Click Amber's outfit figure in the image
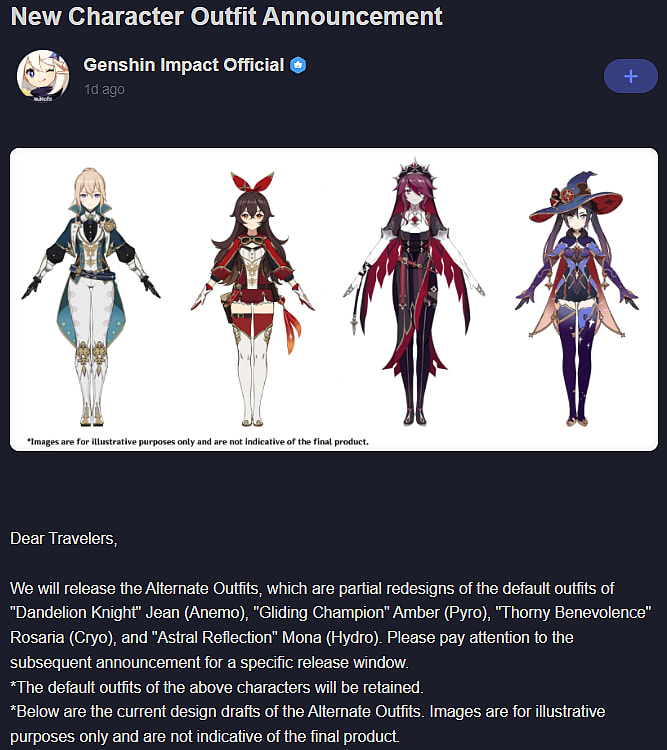The width and height of the screenshot is (667, 750). (252, 299)
